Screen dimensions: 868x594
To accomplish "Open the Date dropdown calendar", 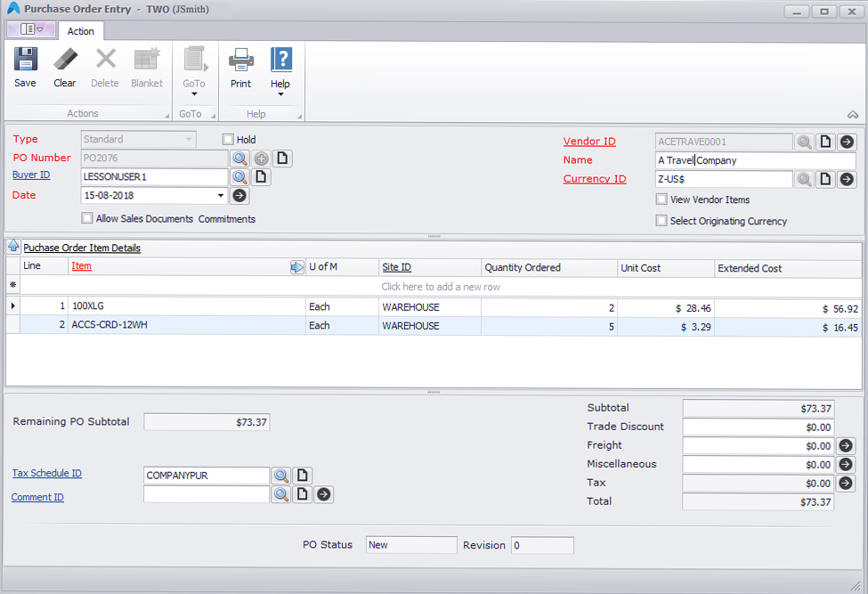I will click(220, 195).
